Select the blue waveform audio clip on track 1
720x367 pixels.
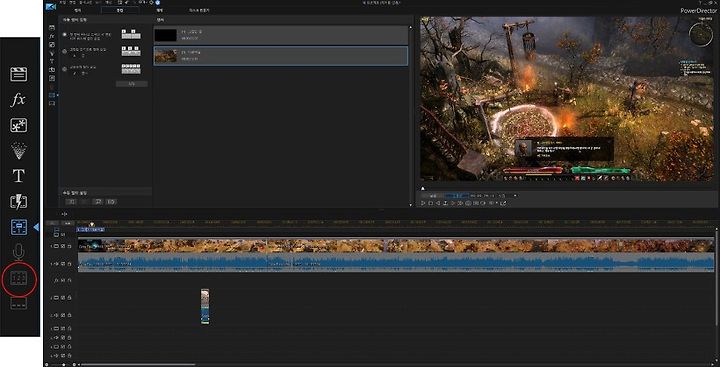[x=396, y=263]
